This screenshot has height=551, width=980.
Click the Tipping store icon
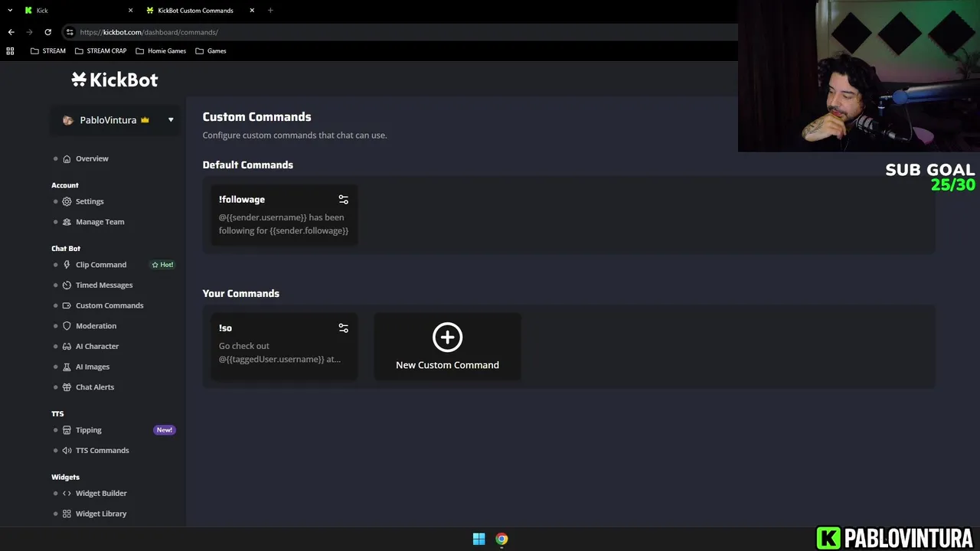(67, 430)
